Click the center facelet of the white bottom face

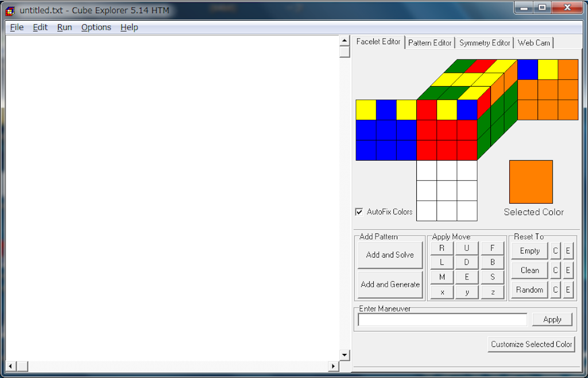(x=447, y=190)
